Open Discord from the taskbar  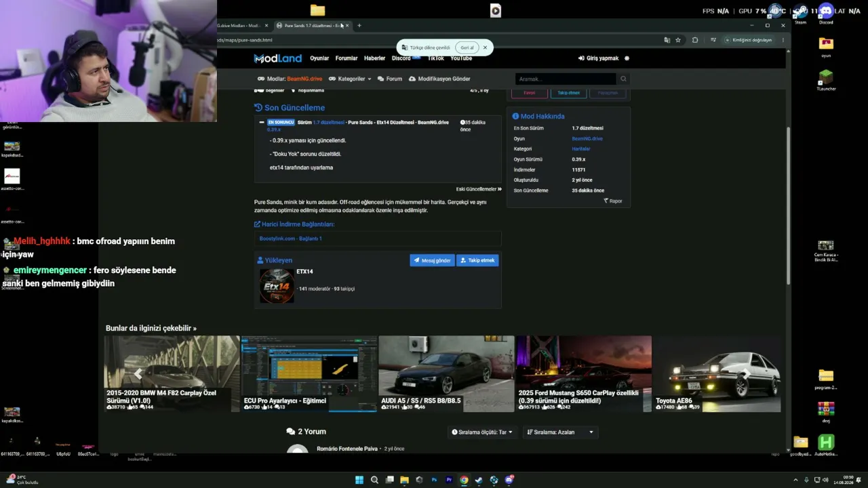pos(509,480)
